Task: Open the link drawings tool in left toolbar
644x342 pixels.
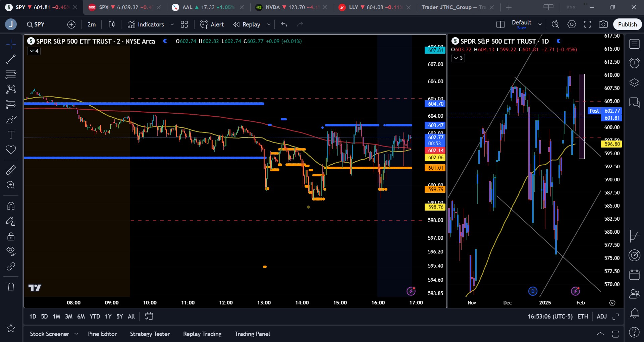Action: coord(11,266)
